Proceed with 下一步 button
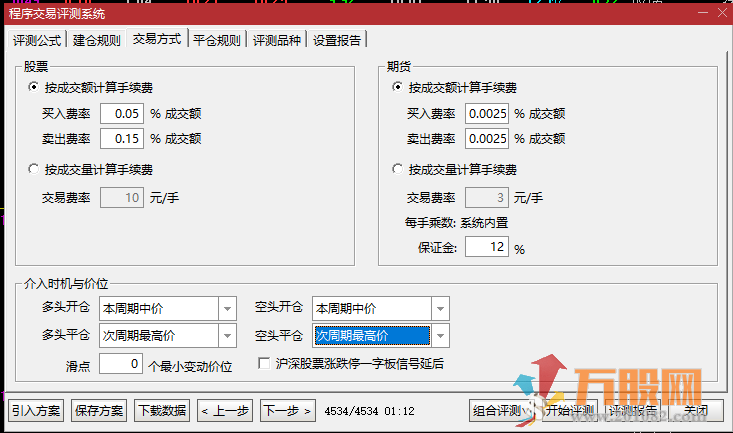The width and height of the screenshot is (733, 433). [x=288, y=411]
